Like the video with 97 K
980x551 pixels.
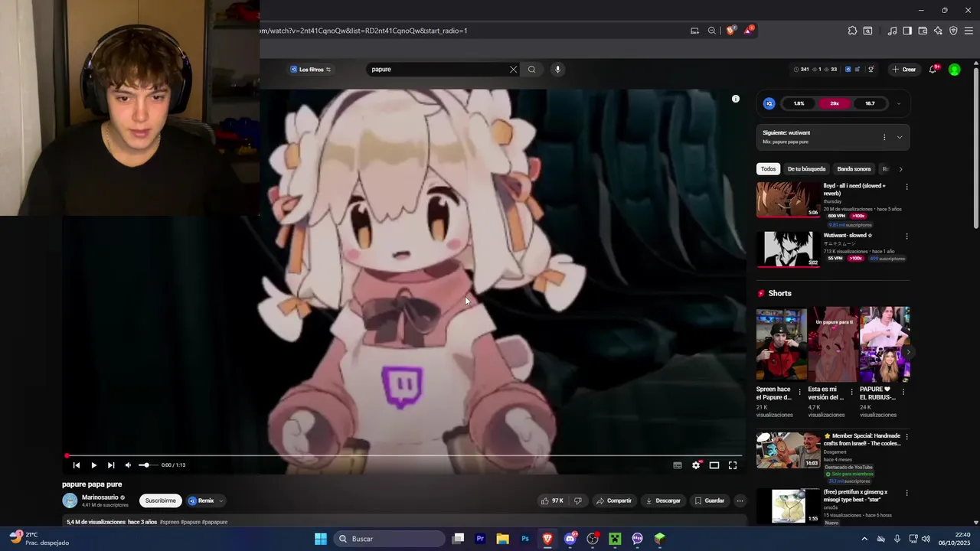pyautogui.click(x=552, y=500)
